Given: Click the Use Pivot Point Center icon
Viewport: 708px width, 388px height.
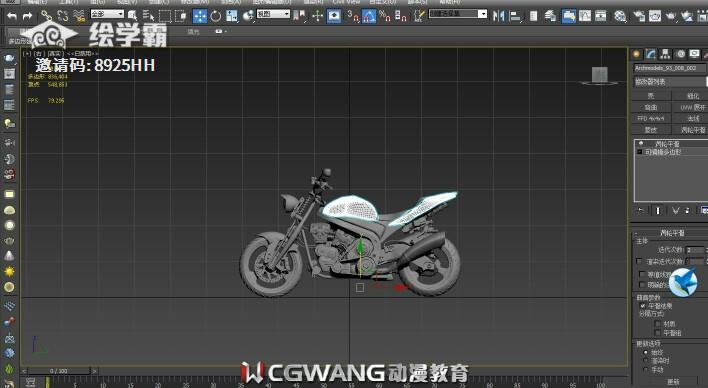Looking at the screenshot, I should tap(248, 16).
